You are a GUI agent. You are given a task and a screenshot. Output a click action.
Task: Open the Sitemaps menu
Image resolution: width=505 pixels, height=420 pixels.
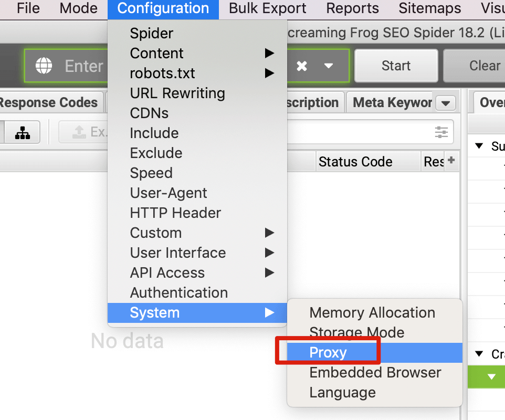click(429, 8)
